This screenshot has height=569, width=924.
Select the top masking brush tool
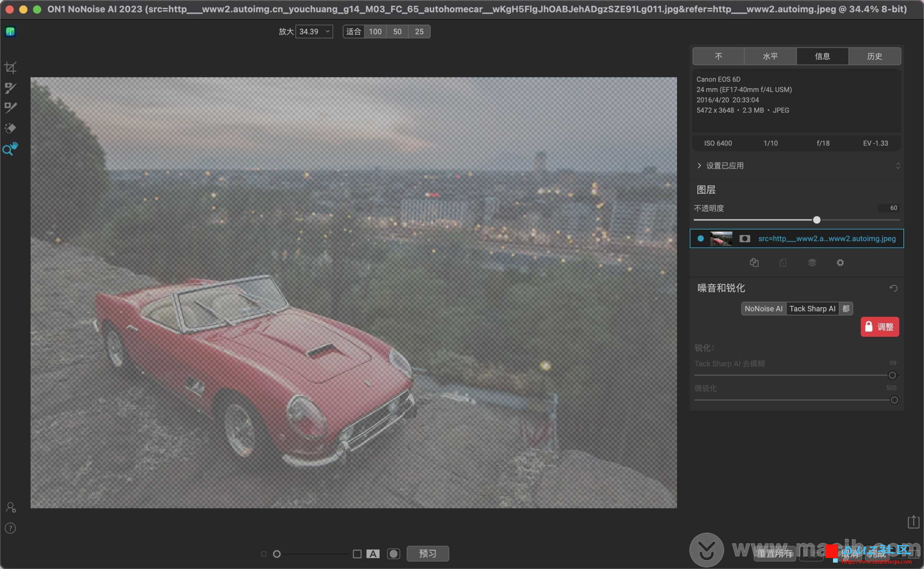[x=10, y=88]
